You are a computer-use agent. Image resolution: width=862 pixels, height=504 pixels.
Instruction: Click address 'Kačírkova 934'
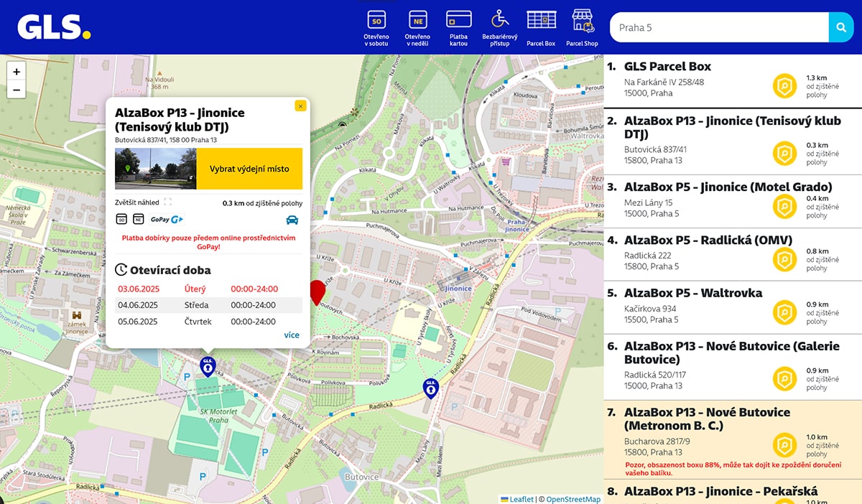coord(649,308)
